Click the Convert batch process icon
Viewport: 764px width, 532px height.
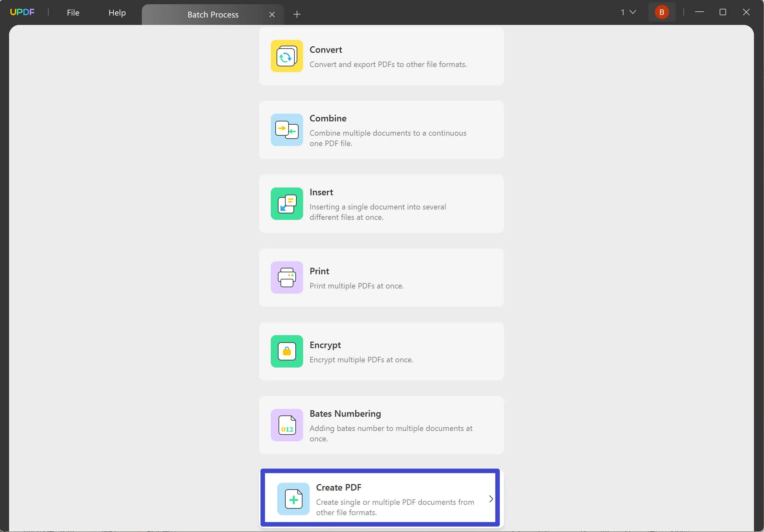click(287, 56)
